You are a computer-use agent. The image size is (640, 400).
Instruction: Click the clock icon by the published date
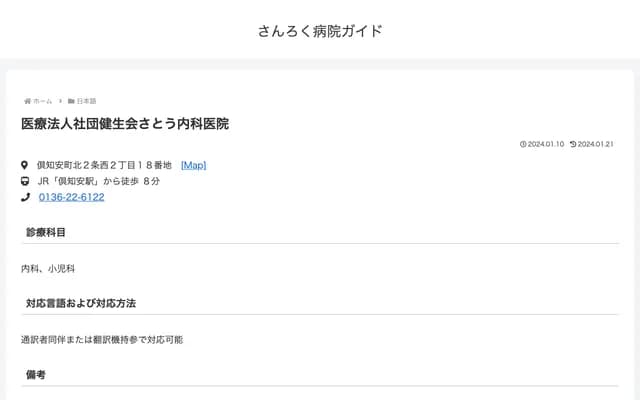tap(523, 144)
